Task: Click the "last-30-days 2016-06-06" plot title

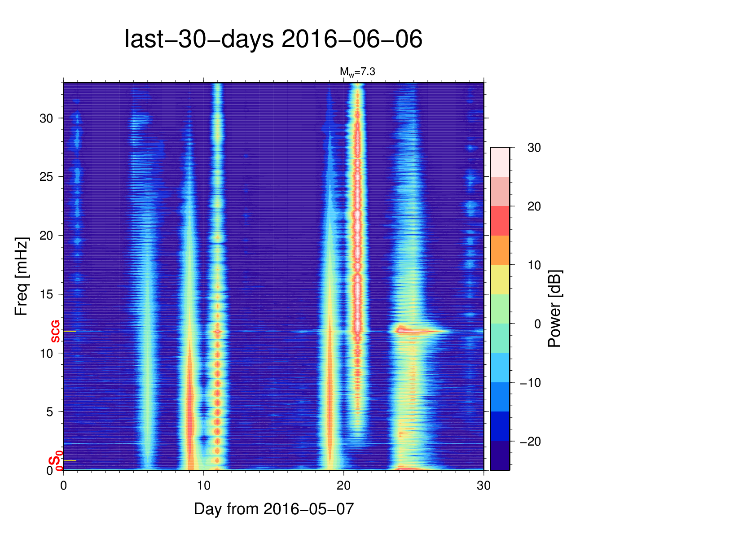Action: [273, 39]
